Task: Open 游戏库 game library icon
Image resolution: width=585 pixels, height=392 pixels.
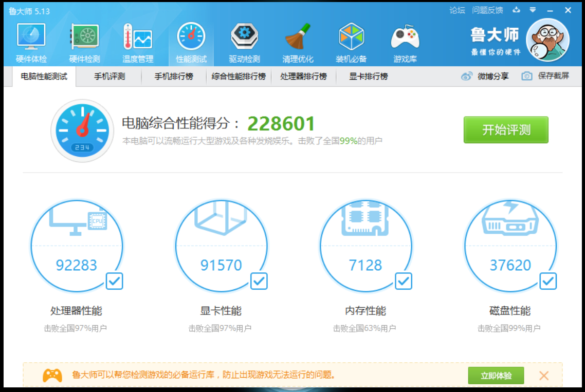Action: [x=405, y=43]
